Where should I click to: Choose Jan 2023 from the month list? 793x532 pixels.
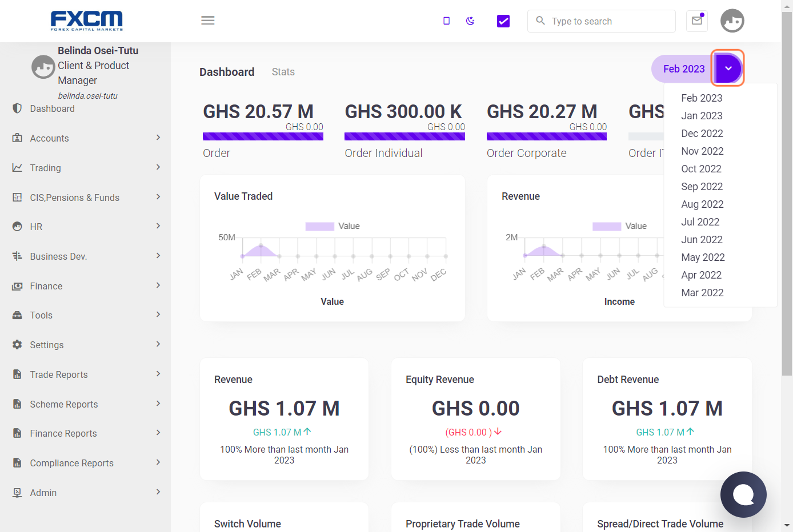pos(702,116)
